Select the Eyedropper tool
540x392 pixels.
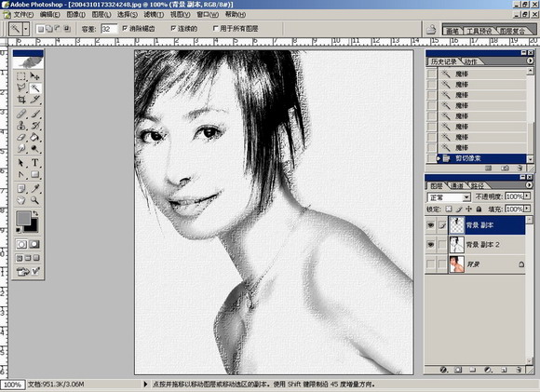[x=34, y=188]
